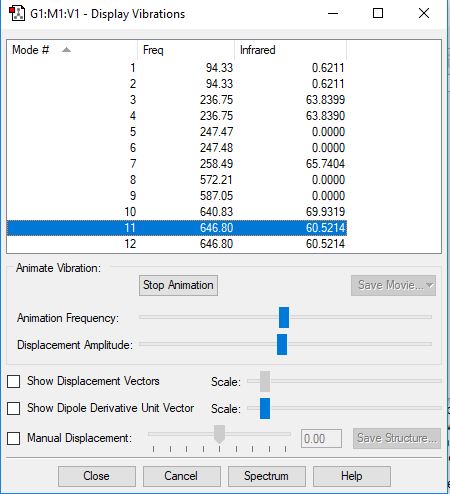
Task: Click the dipole derivative Scale slider handle
Action: (265, 408)
